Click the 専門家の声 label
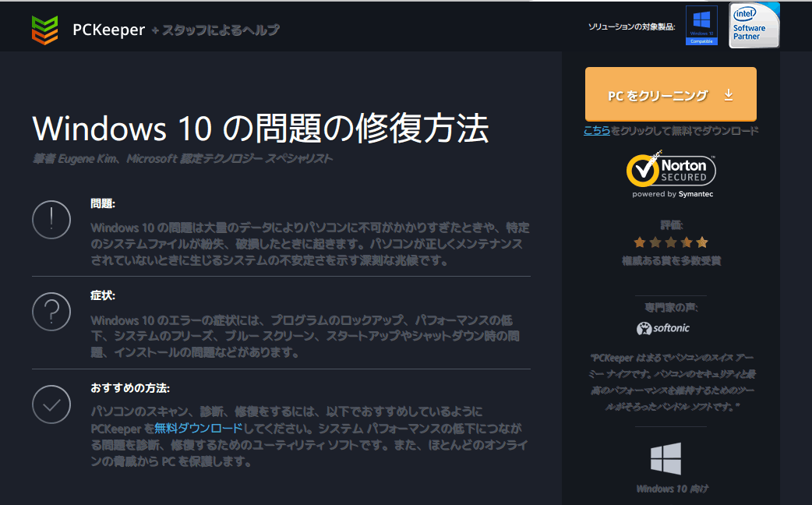This screenshot has height=505, width=812. click(x=671, y=308)
